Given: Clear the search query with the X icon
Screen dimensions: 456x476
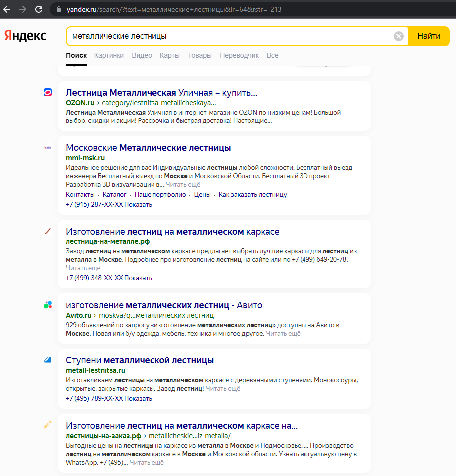Looking at the screenshot, I should click(399, 36).
